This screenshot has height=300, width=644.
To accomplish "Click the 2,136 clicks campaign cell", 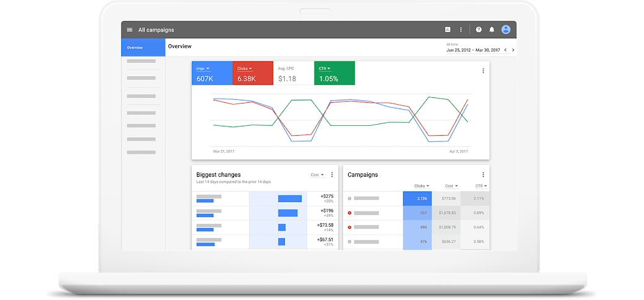I will [x=417, y=198].
